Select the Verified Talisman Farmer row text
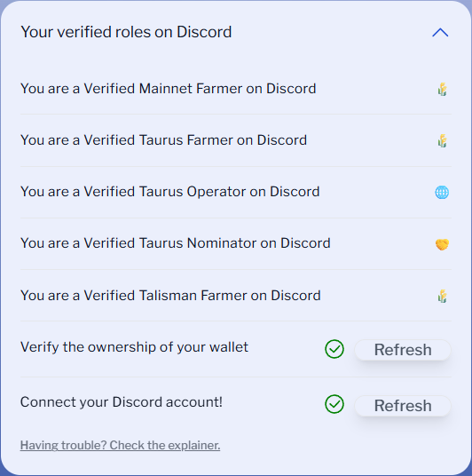This screenshot has width=472, height=476. [170, 296]
